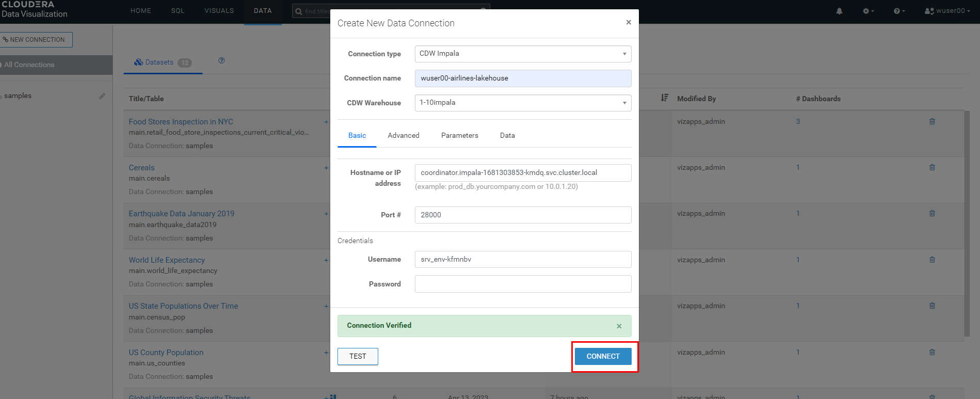The image size is (980, 399).
Task: Open the Cereals dataset link
Action: 141,168
